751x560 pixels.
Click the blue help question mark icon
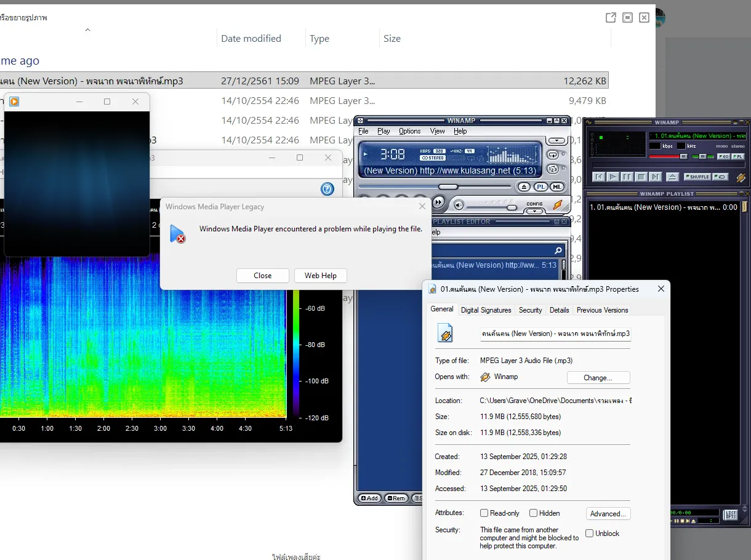[327, 189]
